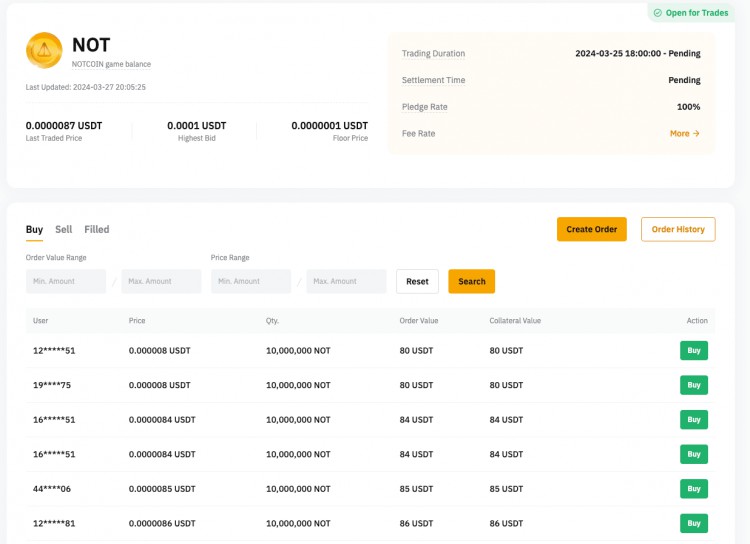Click the 85 USDT order value cell
Image resolution: width=750 pixels, height=544 pixels.
(x=416, y=488)
